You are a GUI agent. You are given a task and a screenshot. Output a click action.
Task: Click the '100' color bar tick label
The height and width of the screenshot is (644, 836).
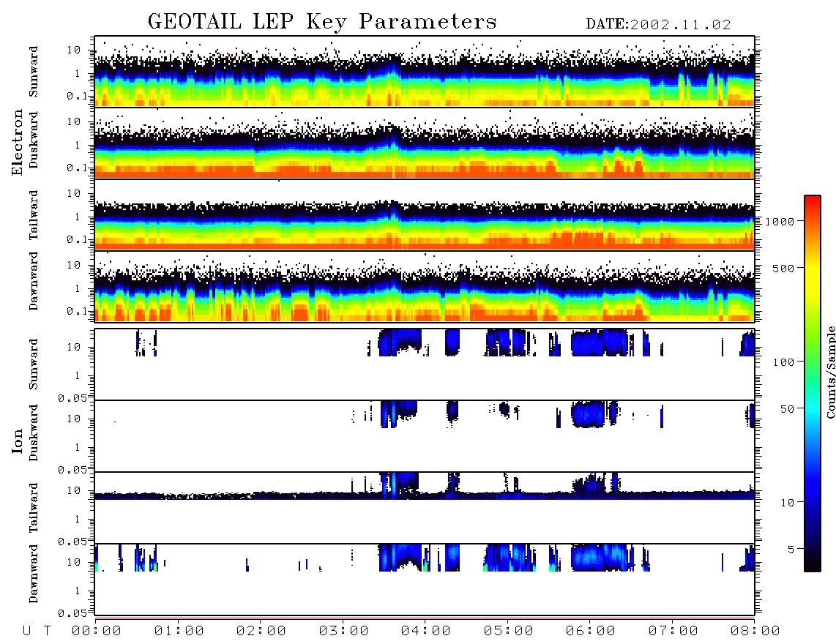tap(783, 362)
